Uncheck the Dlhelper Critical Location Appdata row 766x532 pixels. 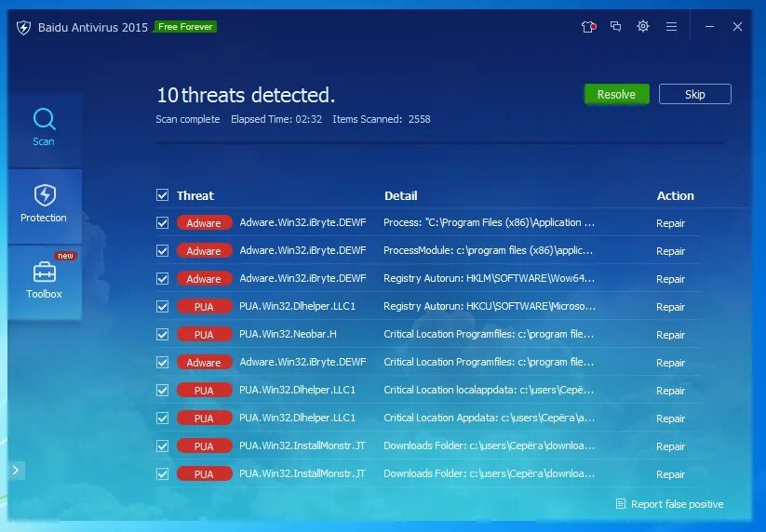pos(162,418)
